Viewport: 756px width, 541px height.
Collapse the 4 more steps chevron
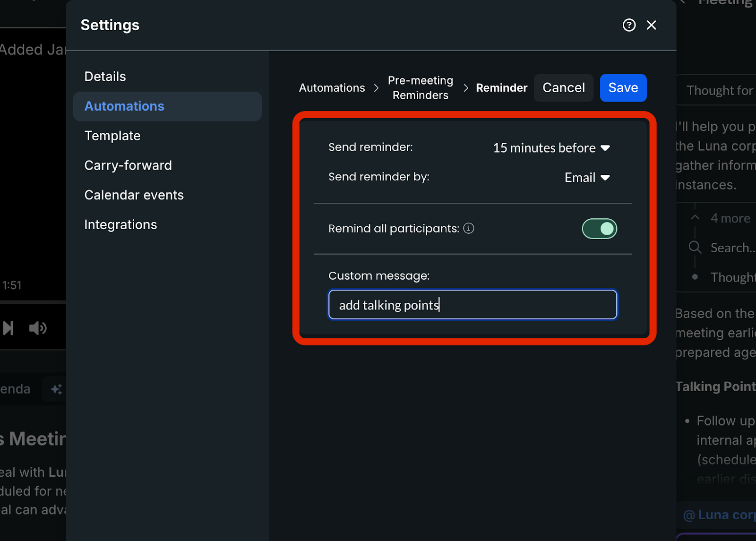pos(695,218)
